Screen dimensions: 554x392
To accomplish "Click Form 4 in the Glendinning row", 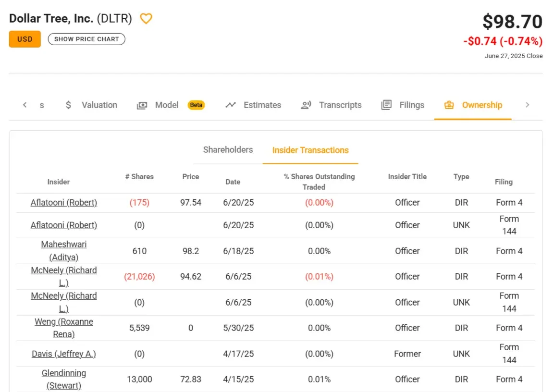I will click(509, 380).
